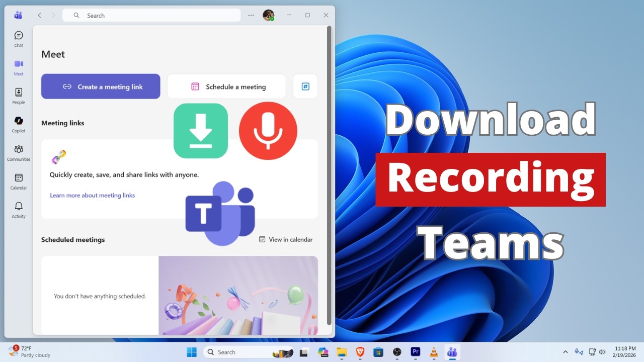Open Learn more about meeting links
This screenshot has height=362, width=644.
(x=93, y=195)
